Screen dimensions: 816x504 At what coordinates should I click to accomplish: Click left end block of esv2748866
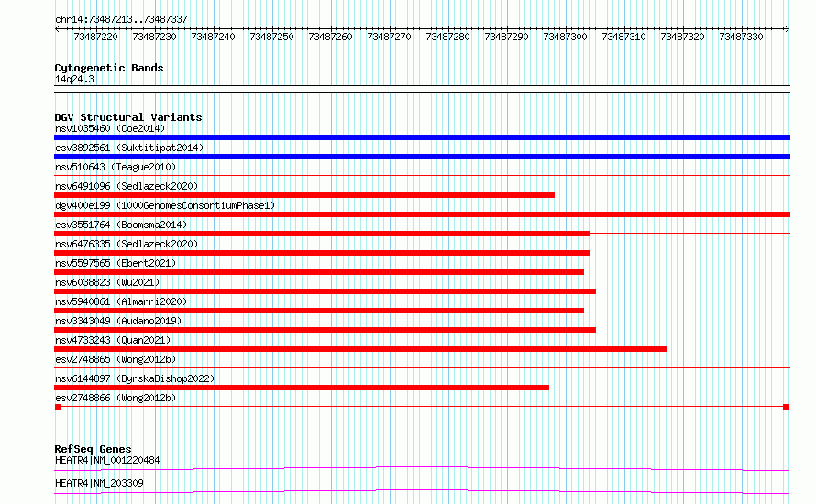click(x=59, y=407)
